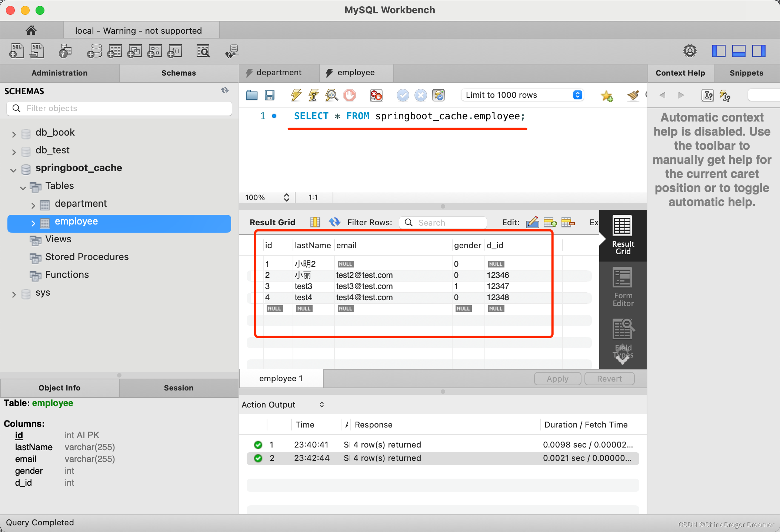Insert a new row in grid

click(x=550, y=222)
